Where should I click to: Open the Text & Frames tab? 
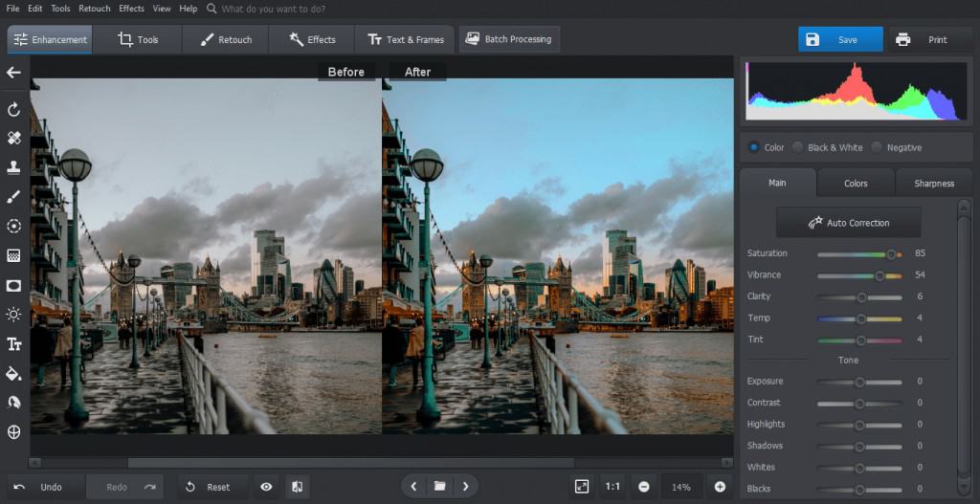(406, 39)
